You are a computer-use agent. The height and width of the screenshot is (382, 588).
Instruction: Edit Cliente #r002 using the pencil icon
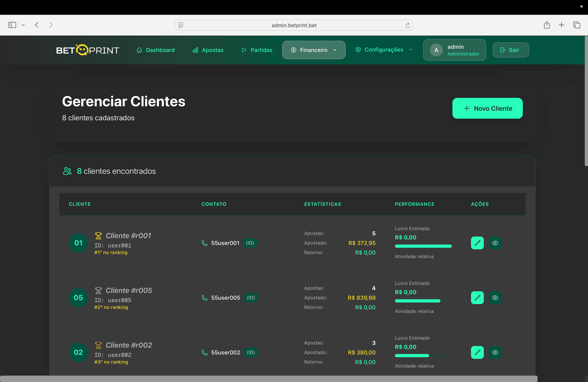pos(477,352)
